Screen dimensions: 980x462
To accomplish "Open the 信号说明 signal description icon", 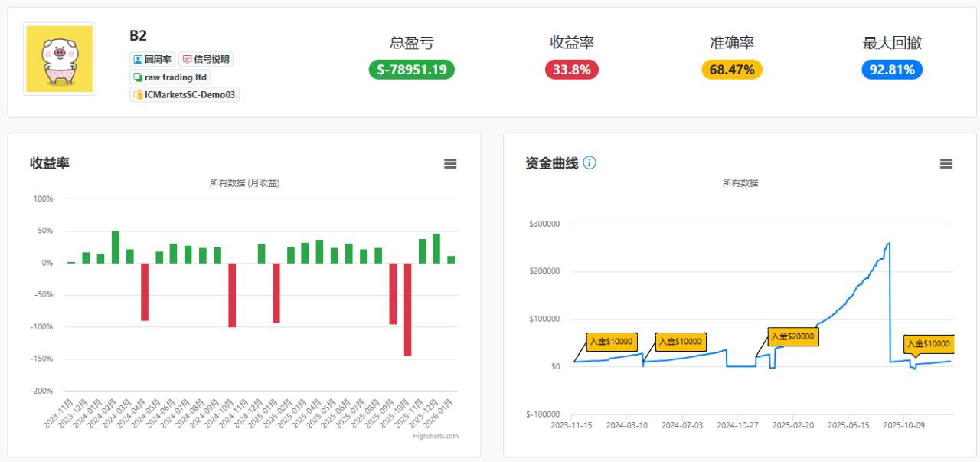I will [187, 59].
